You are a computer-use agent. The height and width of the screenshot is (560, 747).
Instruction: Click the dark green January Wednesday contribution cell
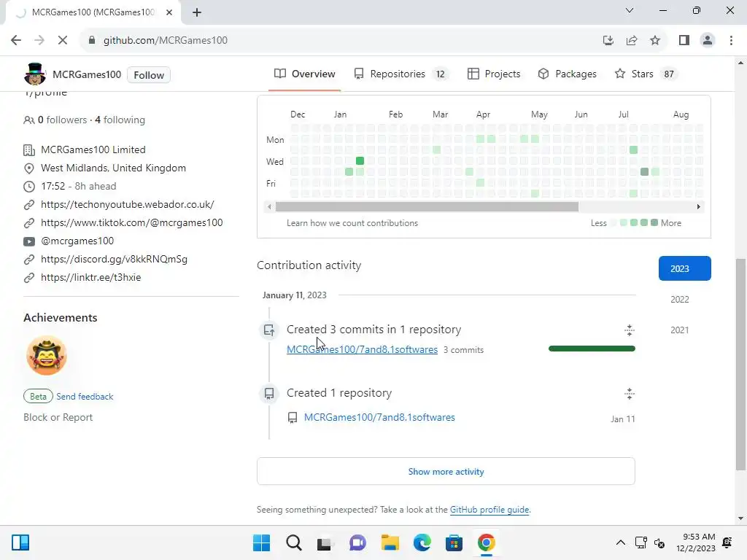pyautogui.click(x=360, y=161)
